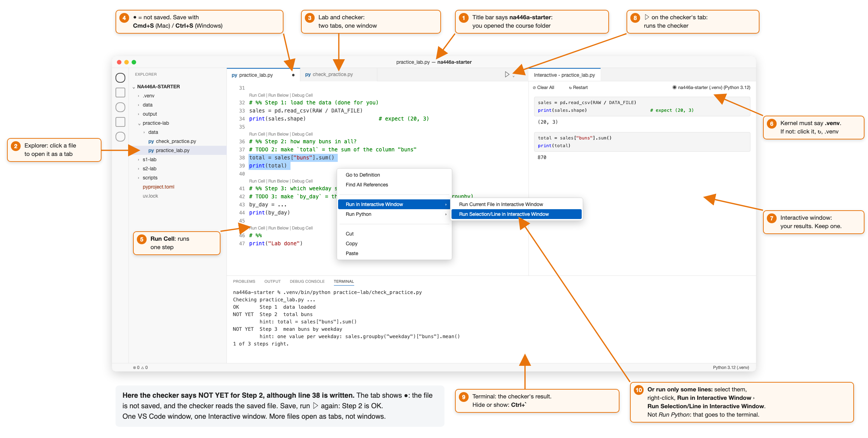Screen dimensions: 868x438
Task: Click the errors and warnings counter in status bar
Action: pyautogui.click(x=140, y=368)
